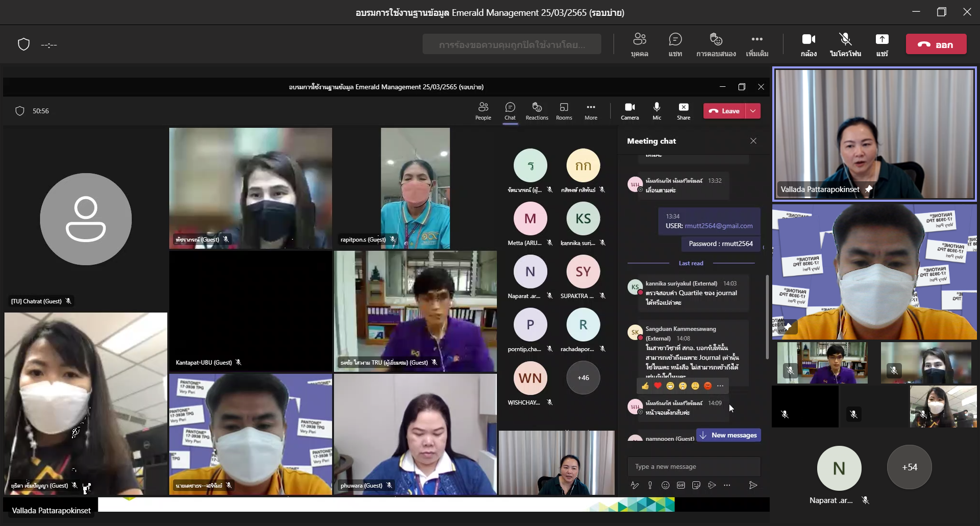The image size is (980, 526).
Task: Open the Chat icon in outer toolbar
Action: pos(675,44)
